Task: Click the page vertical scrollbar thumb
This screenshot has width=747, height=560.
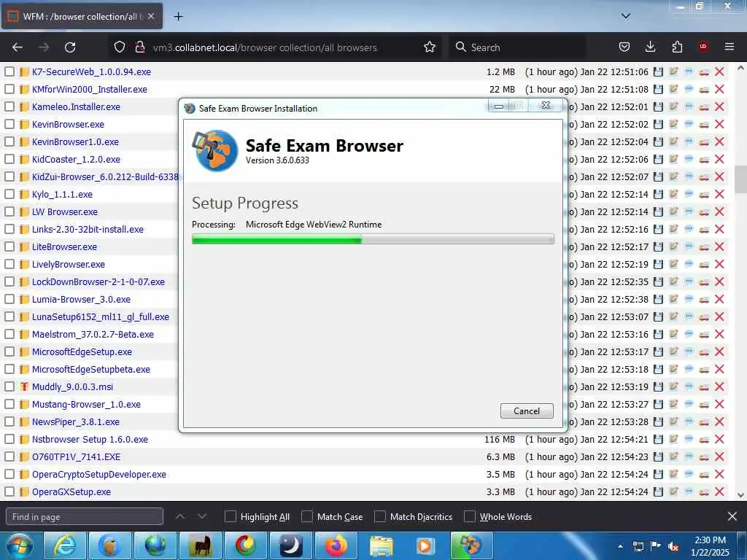Action: click(x=740, y=179)
